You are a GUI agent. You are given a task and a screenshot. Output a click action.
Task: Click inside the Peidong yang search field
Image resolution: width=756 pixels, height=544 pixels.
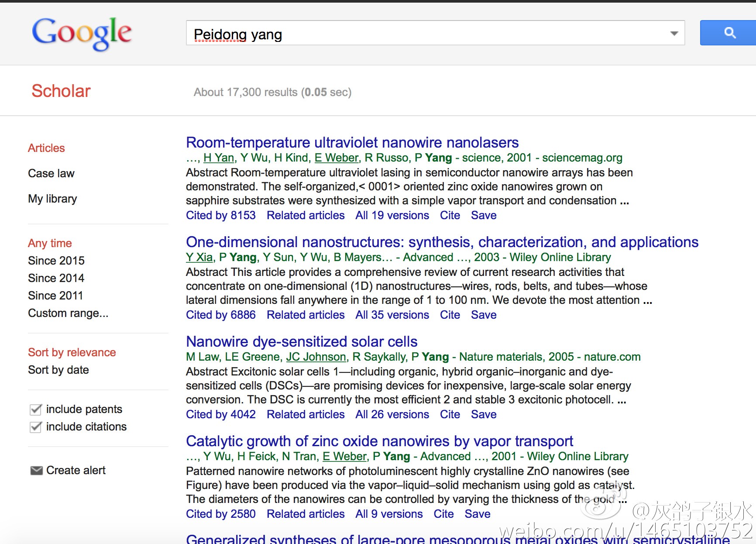[428, 33]
